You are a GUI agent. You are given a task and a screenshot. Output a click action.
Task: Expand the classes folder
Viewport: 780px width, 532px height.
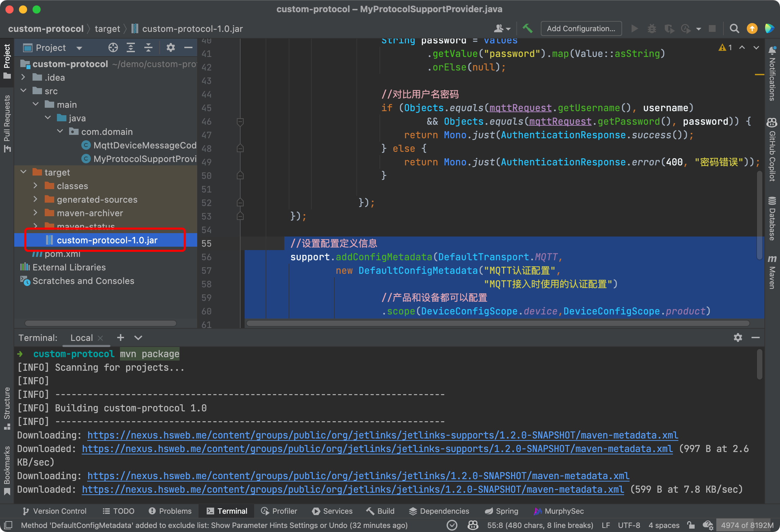pyautogui.click(x=36, y=186)
